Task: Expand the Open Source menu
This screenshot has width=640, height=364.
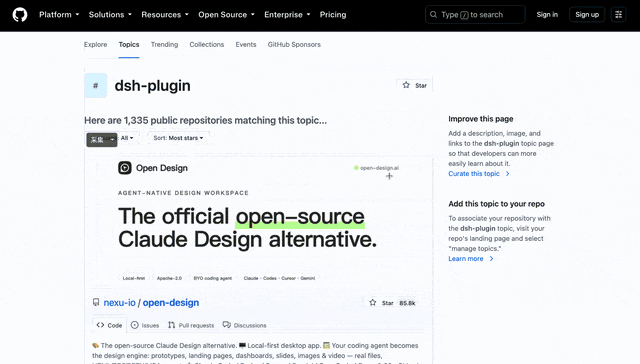Action: [226, 15]
